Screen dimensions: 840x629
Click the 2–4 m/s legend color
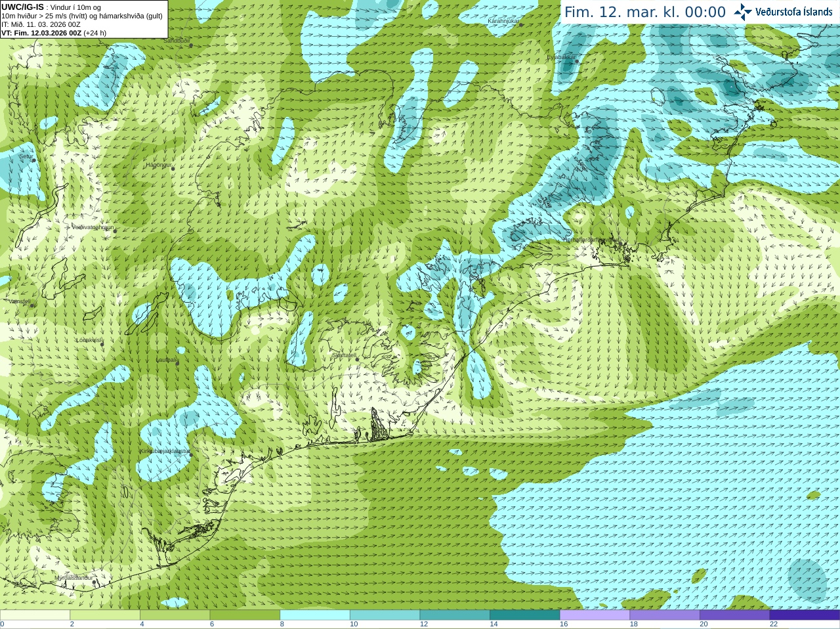[x=105, y=615]
